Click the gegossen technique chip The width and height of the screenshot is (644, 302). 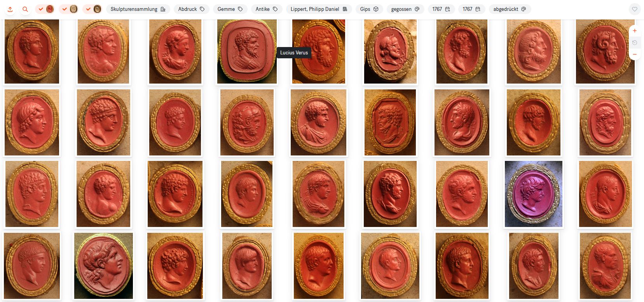(405, 9)
